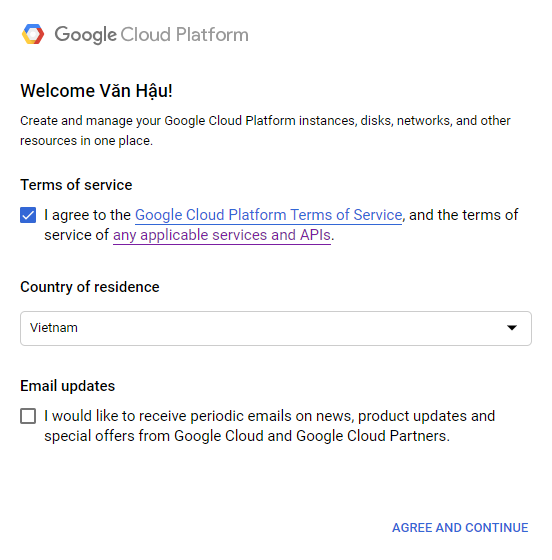Viewport: 552px width, 560px height.
Task: Click the Google Cloud Platform hexagon logo
Action: (x=33, y=34)
